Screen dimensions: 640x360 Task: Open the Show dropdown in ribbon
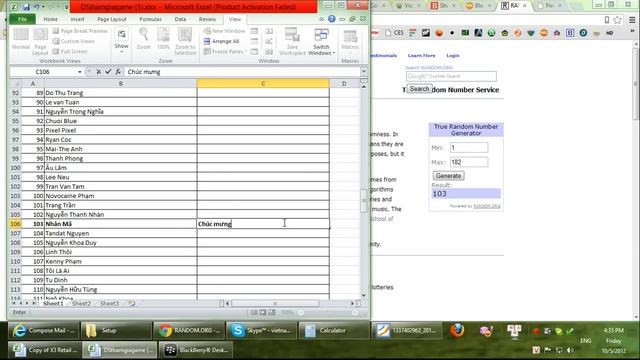tap(121, 41)
